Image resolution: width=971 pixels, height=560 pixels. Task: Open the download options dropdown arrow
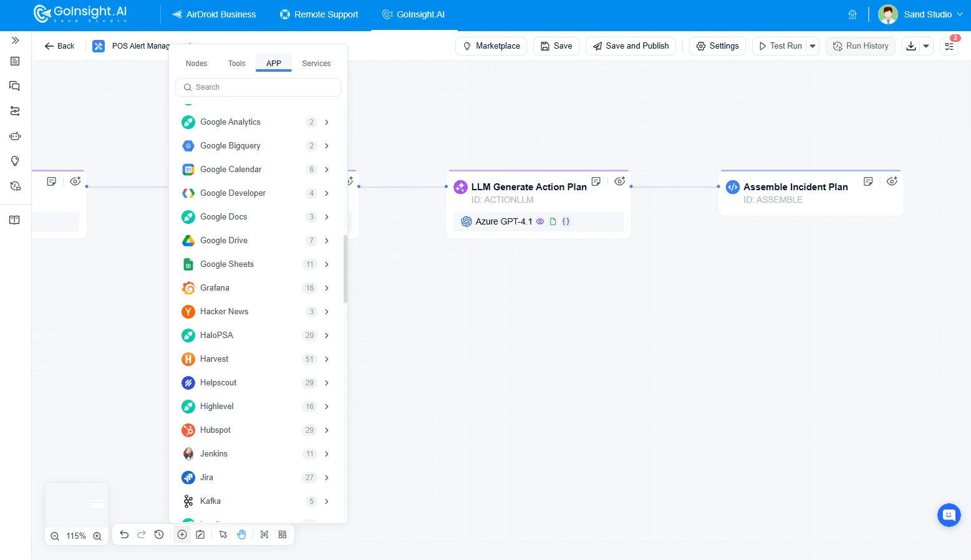[x=926, y=46]
